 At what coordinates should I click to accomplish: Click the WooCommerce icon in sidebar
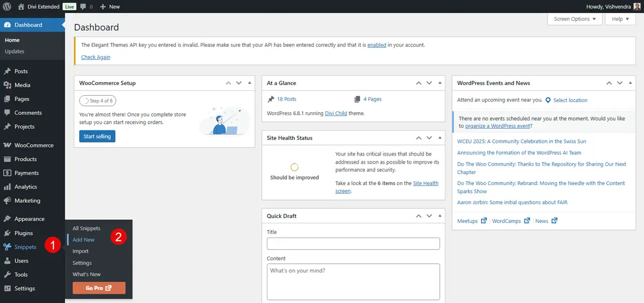click(7, 145)
